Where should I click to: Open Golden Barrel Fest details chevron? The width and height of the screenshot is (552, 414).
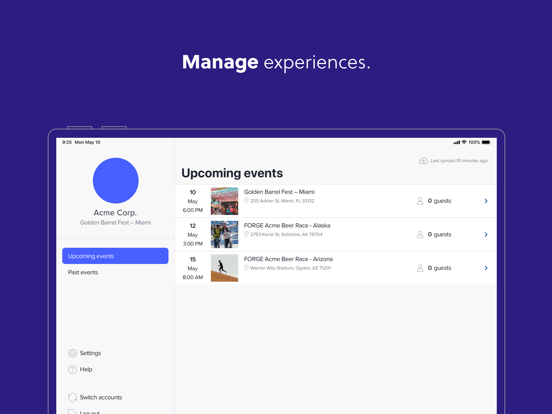(x=486, y=201)
